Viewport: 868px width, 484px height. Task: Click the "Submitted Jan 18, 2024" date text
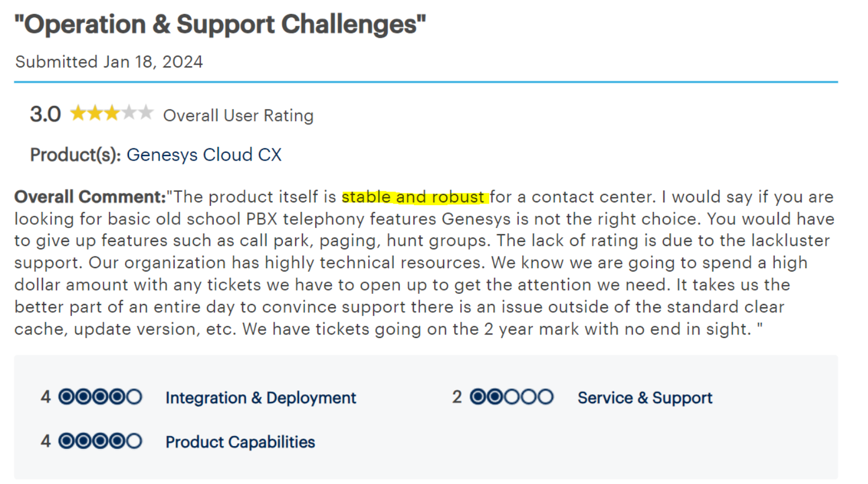pyautogui.click(x=109, y=62)
